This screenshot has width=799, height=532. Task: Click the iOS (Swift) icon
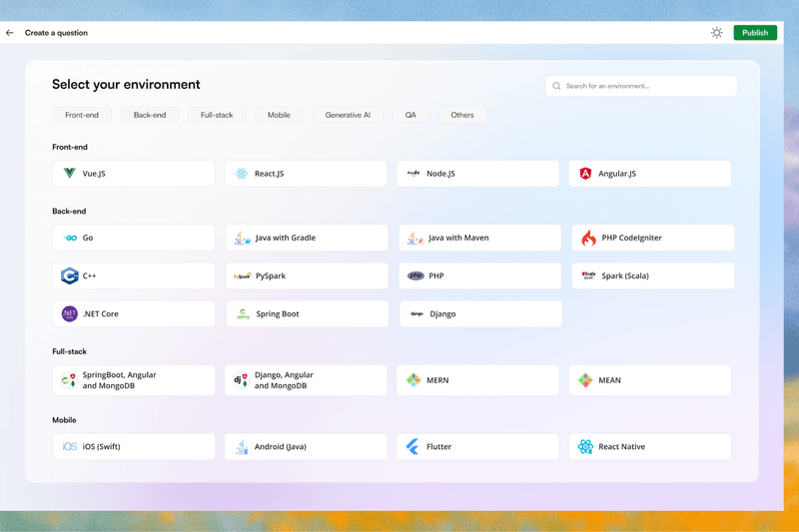tap(69, 446)
